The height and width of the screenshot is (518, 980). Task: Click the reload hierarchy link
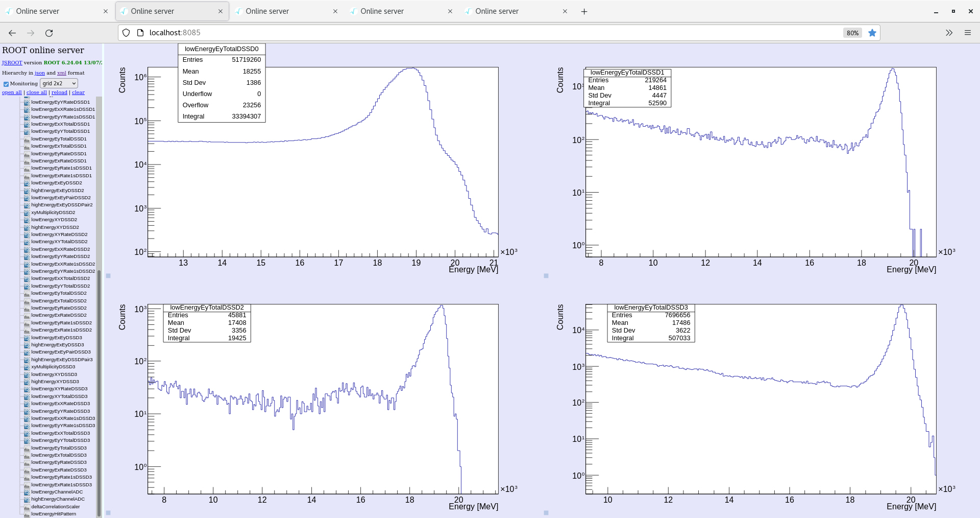[x=59, y=92]
